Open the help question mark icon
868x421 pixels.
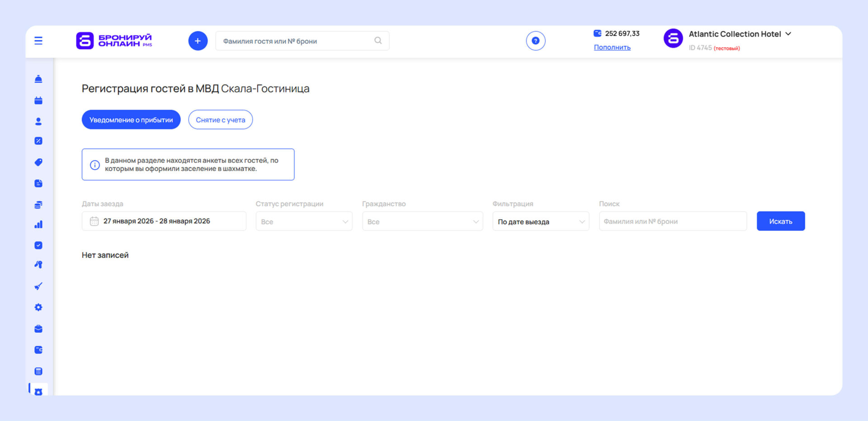coord(535,41)
